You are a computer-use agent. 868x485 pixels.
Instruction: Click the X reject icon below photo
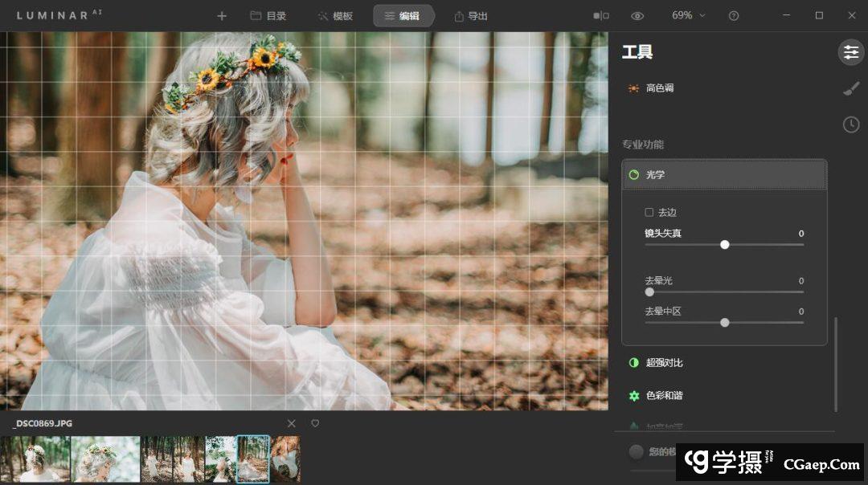click(x=292, y=423)
